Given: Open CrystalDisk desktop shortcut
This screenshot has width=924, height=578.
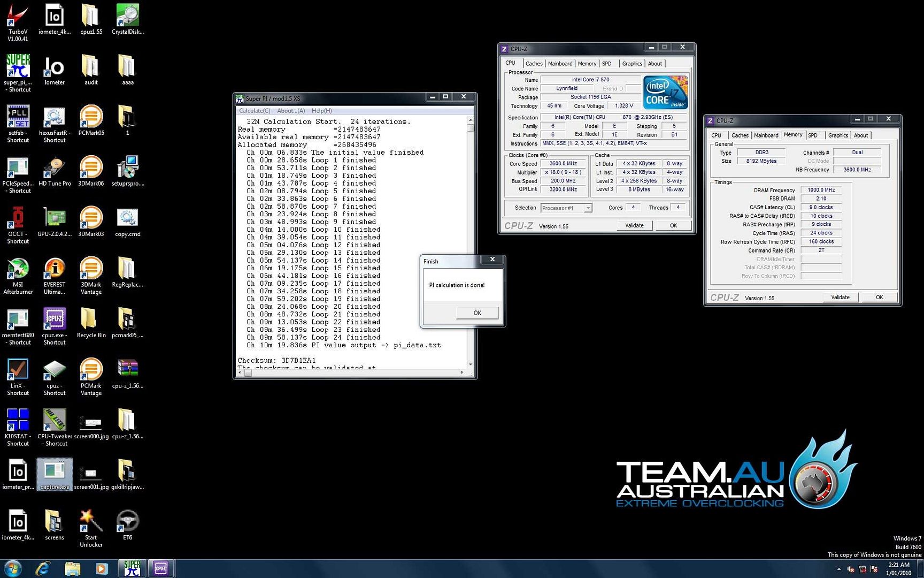Looking at the screenshot, I should 127,19.
